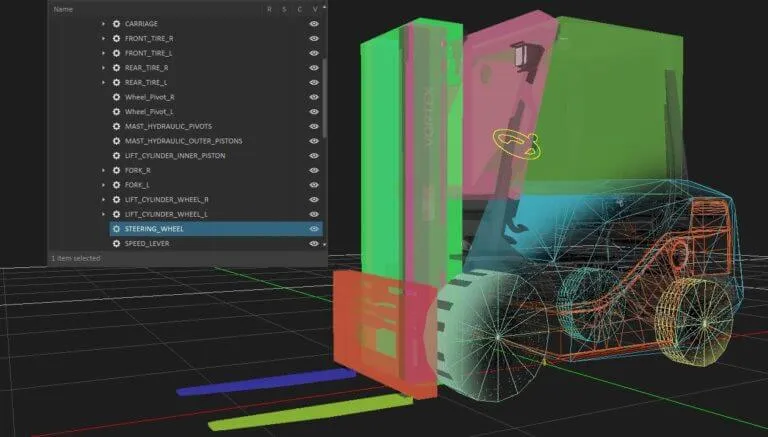
Task: Expand the LIFT_CYLINDER_WHEEL_L tree node
Action: tap(103, 215)
